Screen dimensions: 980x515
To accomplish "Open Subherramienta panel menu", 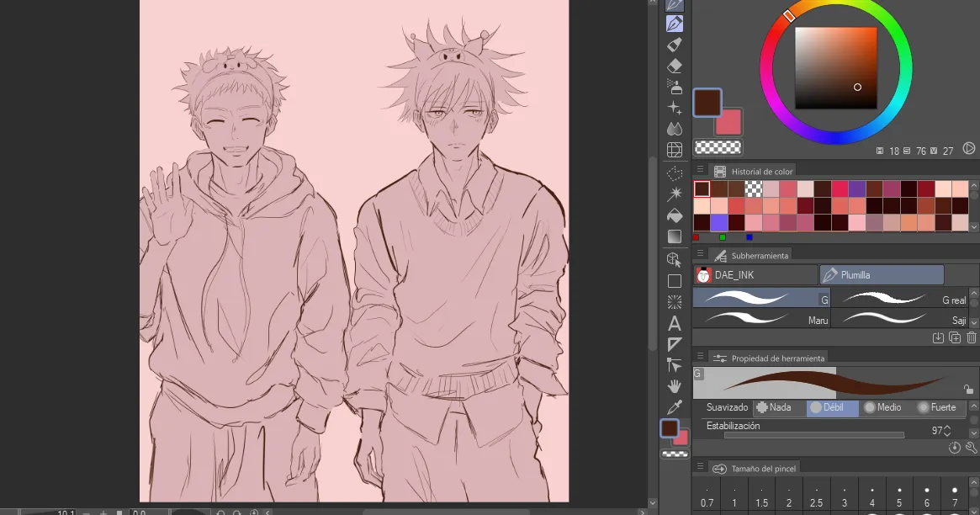I will [x=700, y=254].
